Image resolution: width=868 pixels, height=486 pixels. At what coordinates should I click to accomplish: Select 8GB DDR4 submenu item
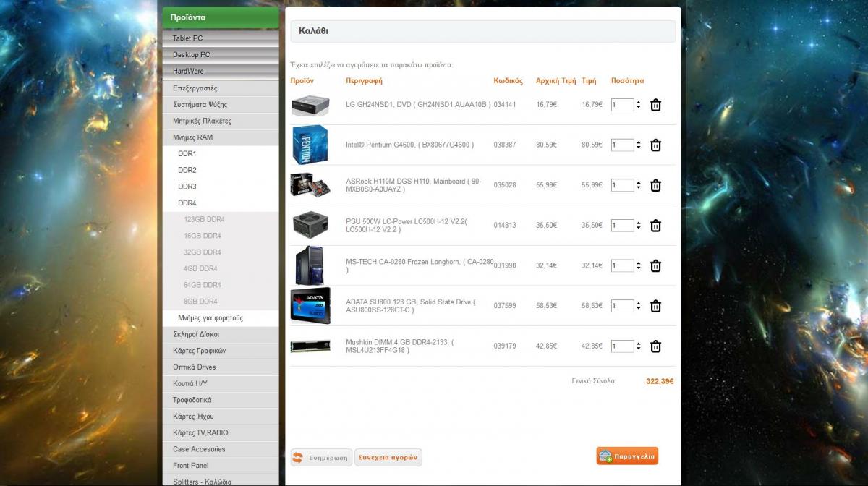(221, 302)
